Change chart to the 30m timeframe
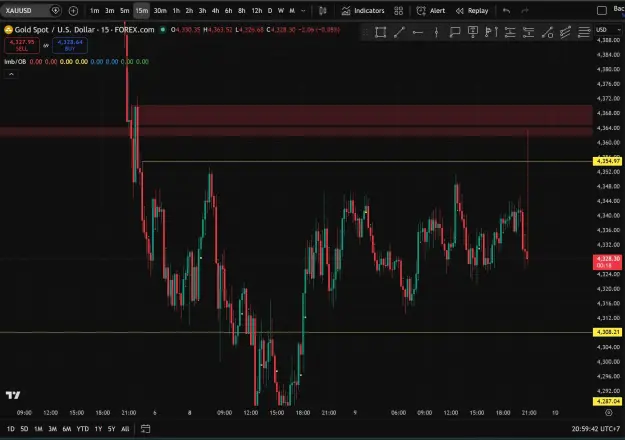 click(160, 11)
